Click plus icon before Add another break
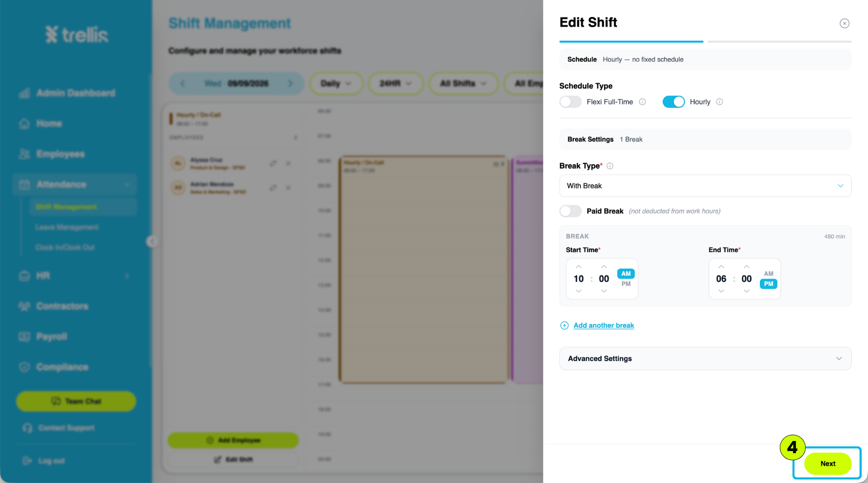868x483 pixels. point(564,325)
